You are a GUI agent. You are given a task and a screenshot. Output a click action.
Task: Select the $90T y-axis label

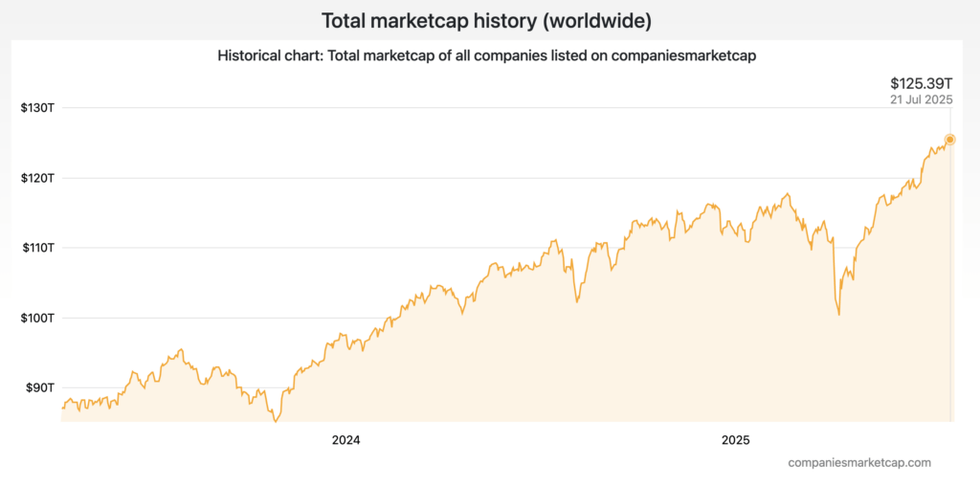click(x=39, y=387)
